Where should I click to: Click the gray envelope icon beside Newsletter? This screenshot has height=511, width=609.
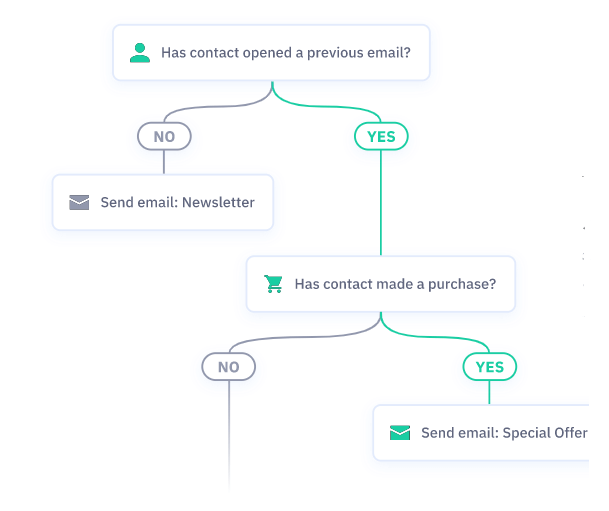click(x=79, y=202)
